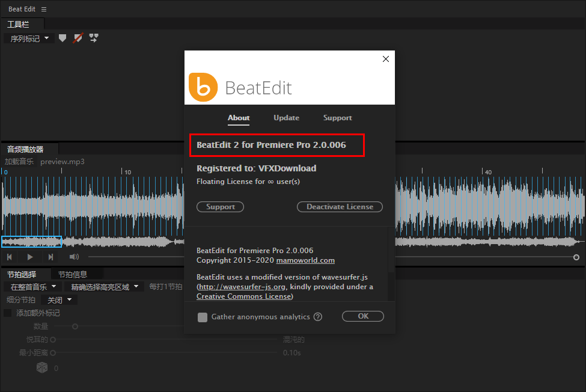Switch to the Update tab
Screen dimensions: 586x392
(x=286, y=118)
